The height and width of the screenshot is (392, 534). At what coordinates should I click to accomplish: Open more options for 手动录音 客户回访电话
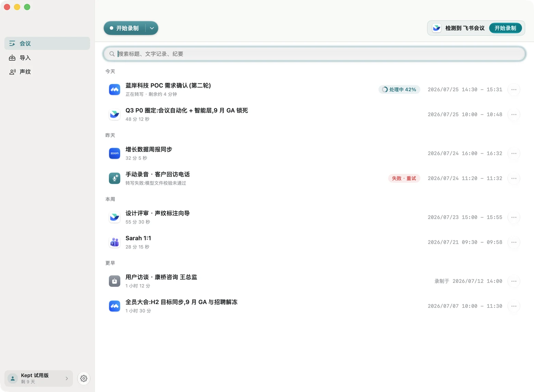coord(514,178)
